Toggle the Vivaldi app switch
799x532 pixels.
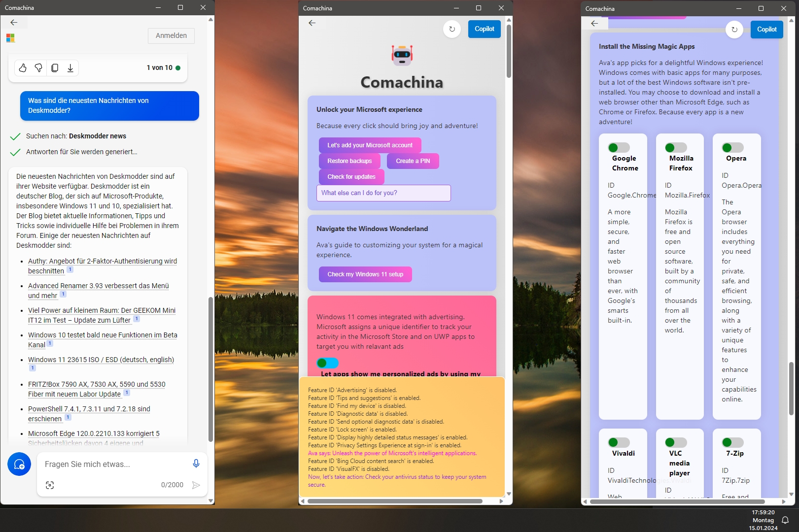tap(619, 442)
